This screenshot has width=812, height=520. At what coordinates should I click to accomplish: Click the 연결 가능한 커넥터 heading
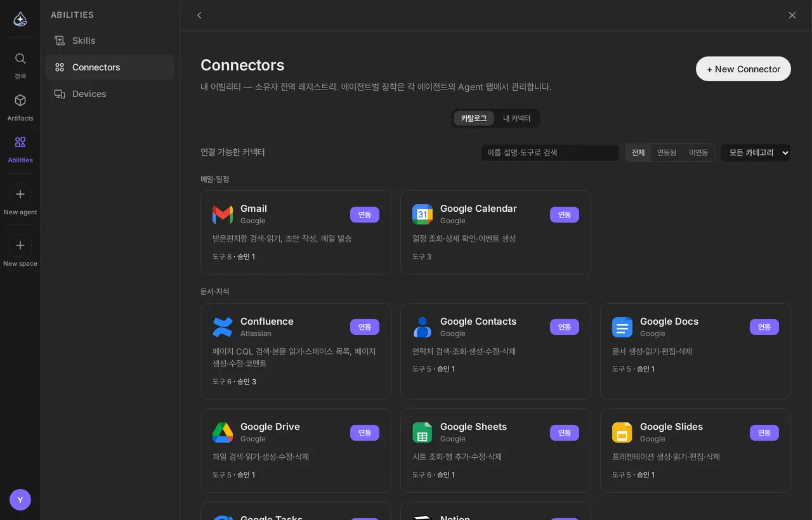click(x=233, y=152)
